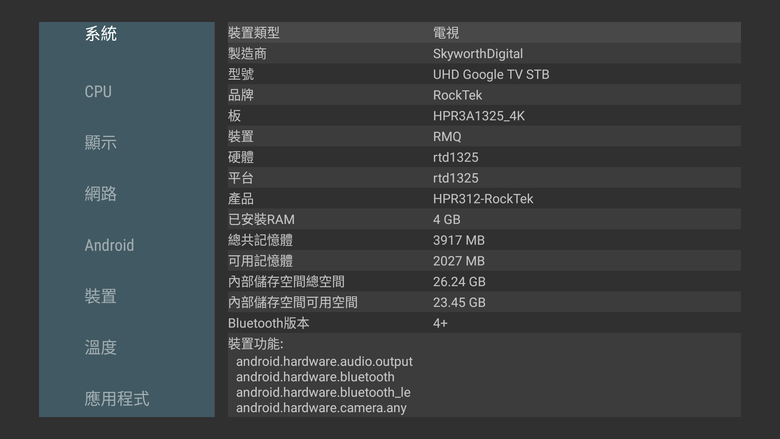Switch to the 顯示 section
Screen dimensions: 780x439
tap(100, 143)
